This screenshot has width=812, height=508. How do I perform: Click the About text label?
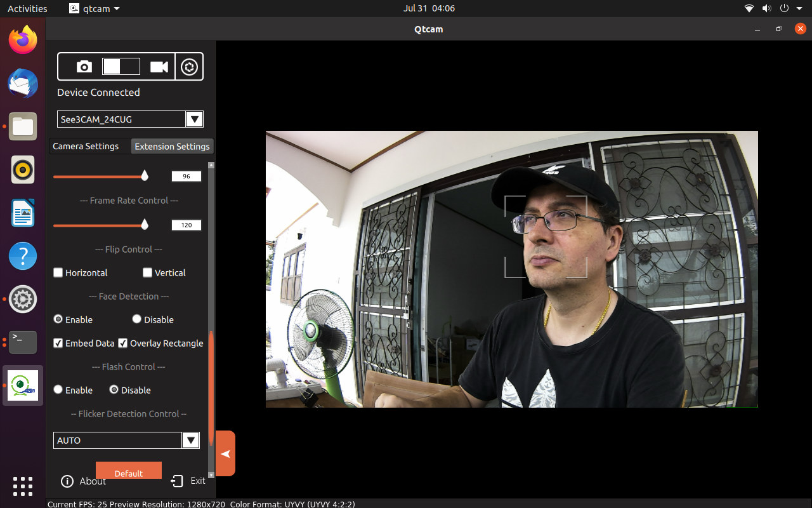[93, 481]
